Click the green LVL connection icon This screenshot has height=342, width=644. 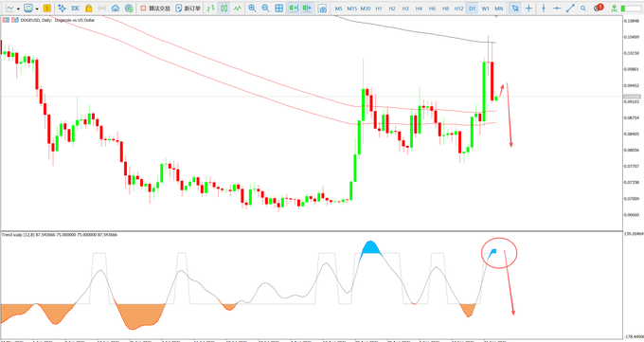click(x=614, y=9)
